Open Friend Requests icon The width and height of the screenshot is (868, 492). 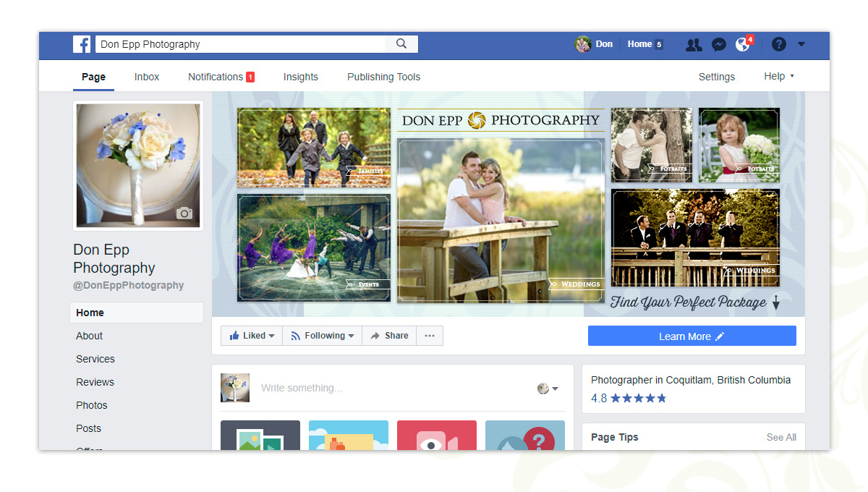[x=694, y=45]
